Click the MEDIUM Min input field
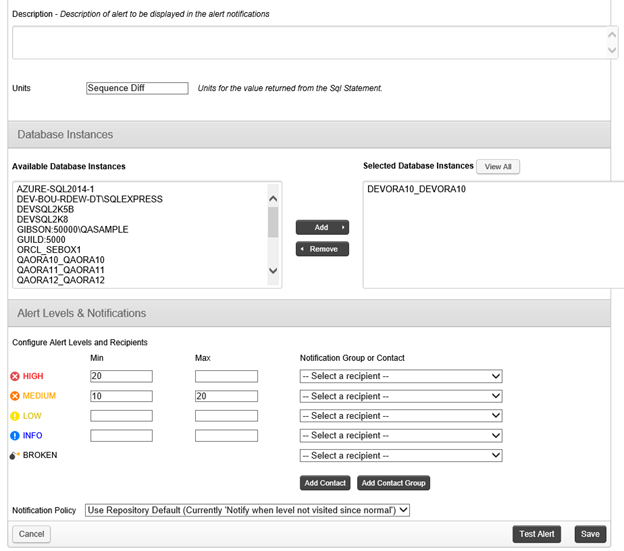624x551 pixels. click(121, 396)
